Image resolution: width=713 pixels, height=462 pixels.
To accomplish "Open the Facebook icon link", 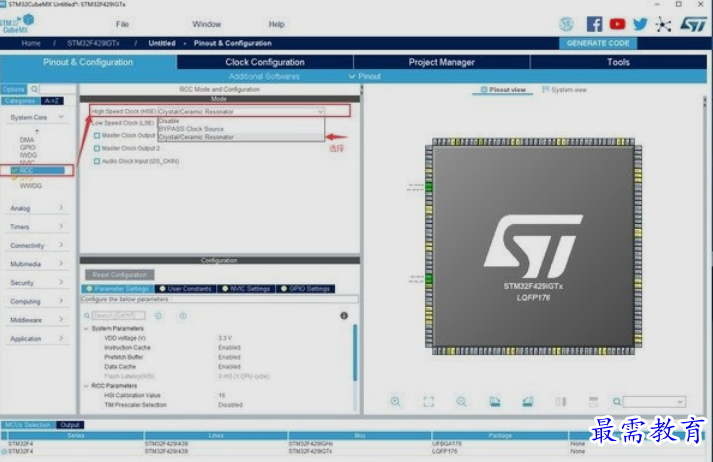I will (594, 24).
